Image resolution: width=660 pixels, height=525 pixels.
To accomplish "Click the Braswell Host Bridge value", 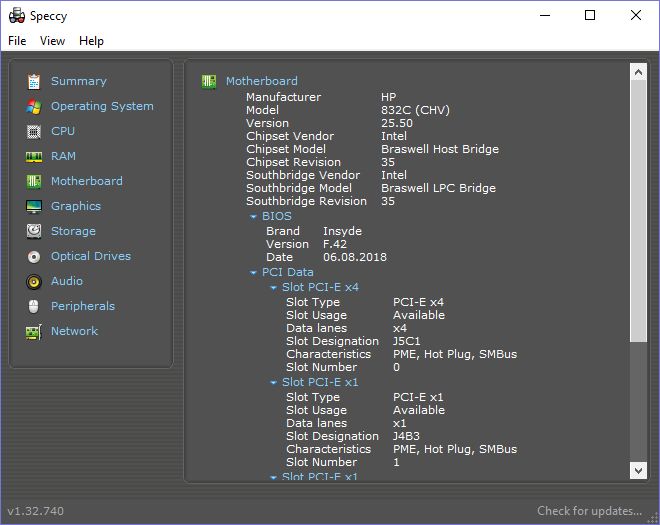I will click(x=440, y=149).
